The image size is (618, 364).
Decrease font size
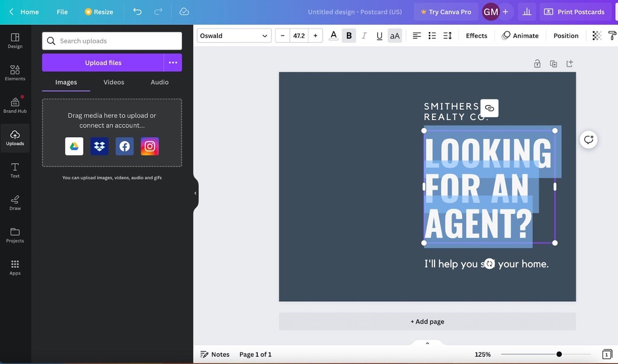(282, 36)
